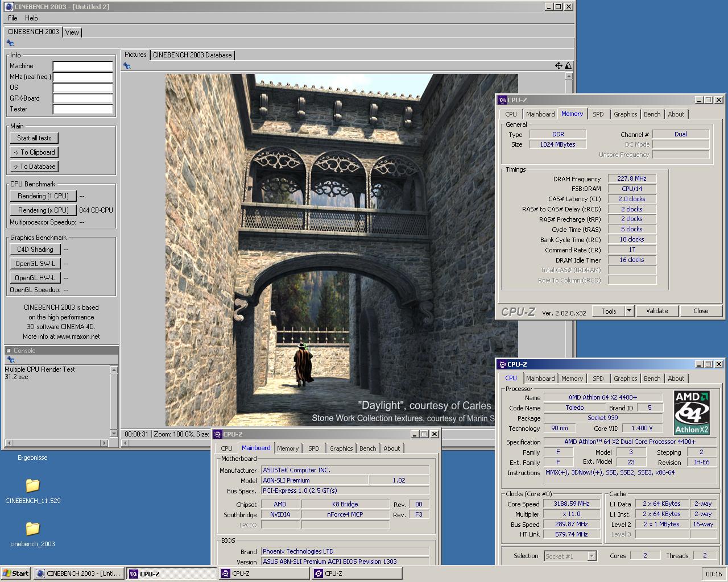Select Bench tab in CPU-Z CPU window
Viewport: 728px width, 582px height.
652,379
